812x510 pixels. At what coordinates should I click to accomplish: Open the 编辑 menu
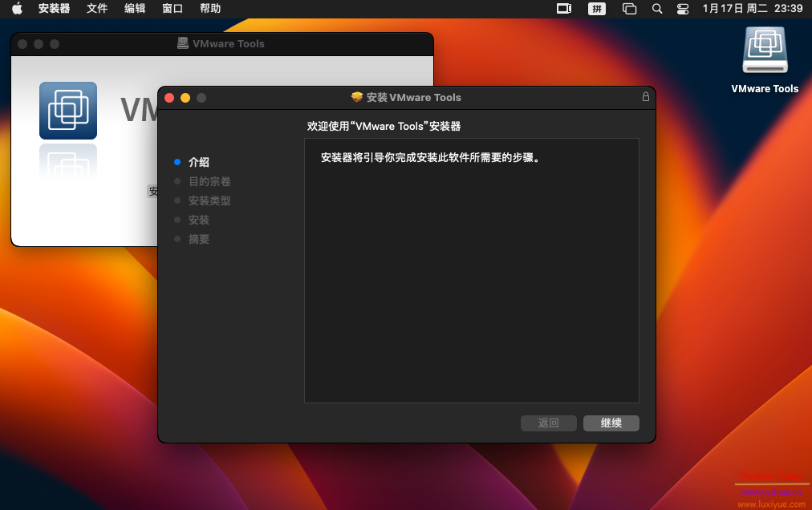[x=135, y=8]
